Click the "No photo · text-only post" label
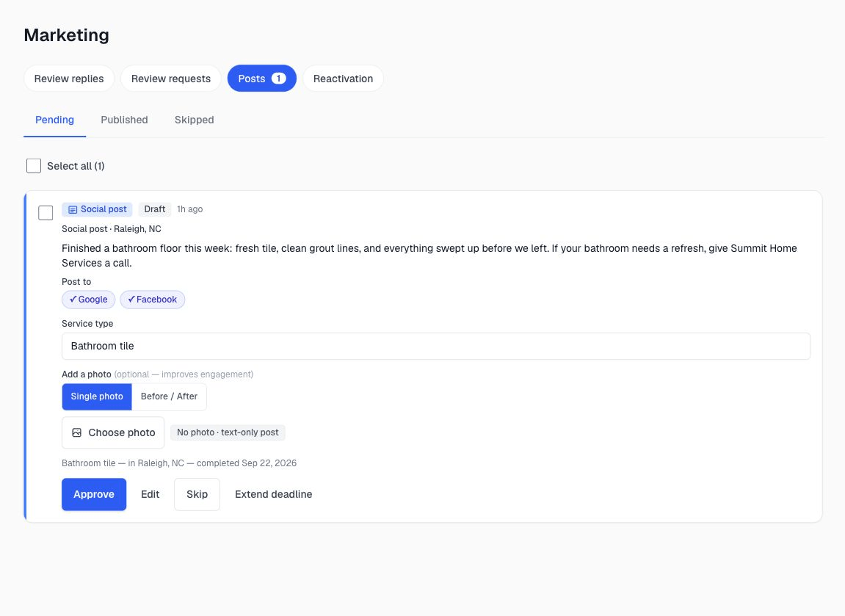The image size is (845, 616). pos(228,432)
